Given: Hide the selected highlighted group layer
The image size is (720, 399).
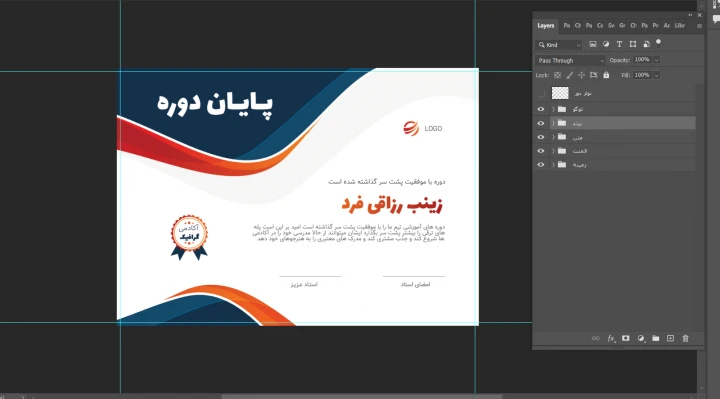Looking at the screenshot, I should coord(540,123).
